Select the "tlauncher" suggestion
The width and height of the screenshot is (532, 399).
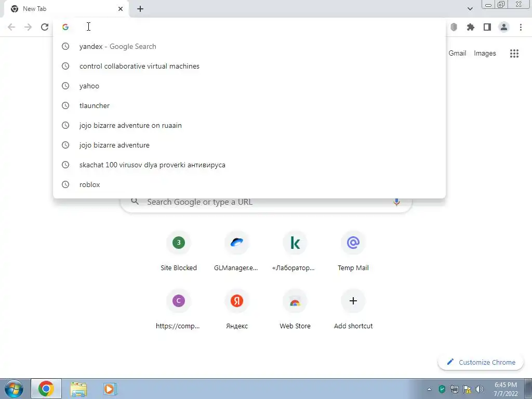[x=249, y=105]
